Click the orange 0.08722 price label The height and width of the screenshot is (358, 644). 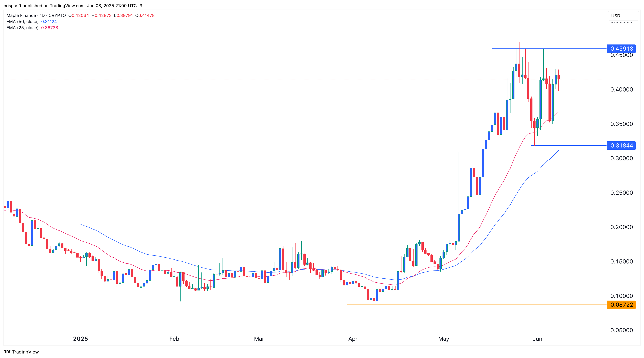tap(621, 305)
